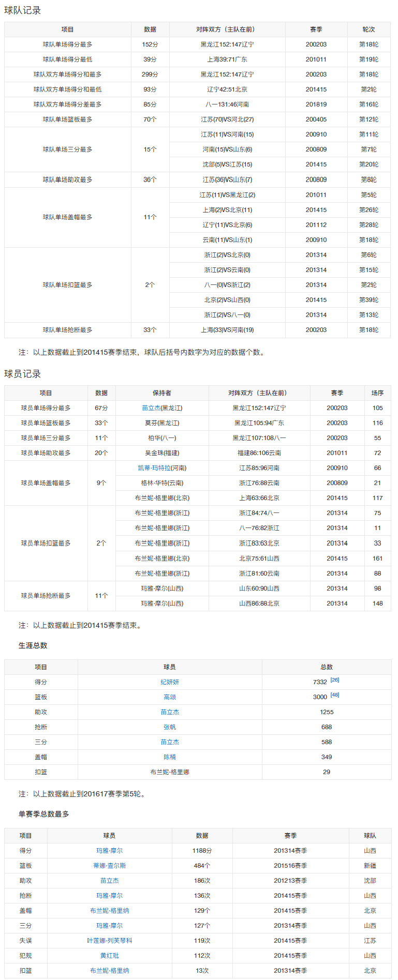Image resolution: width=398 pixels, height=980 pixels.
Task: Open citation reference [48]
Action: pos(335,695)
